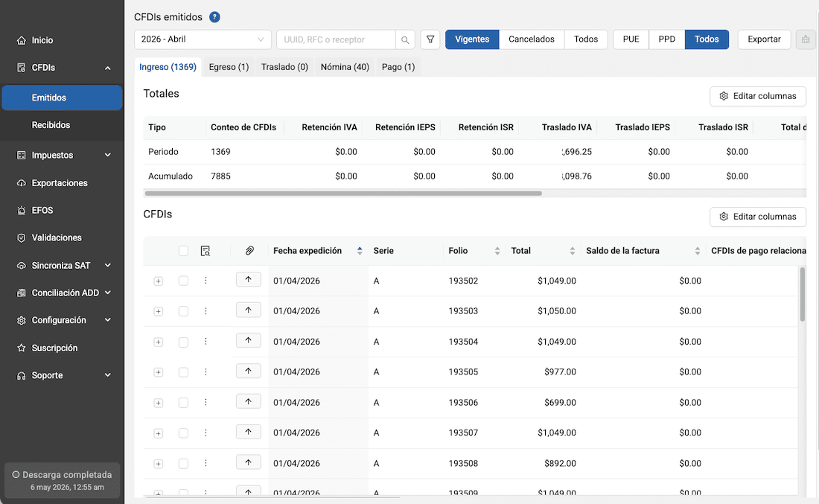Click upload arrow for folio 193508

coord(249,462)
